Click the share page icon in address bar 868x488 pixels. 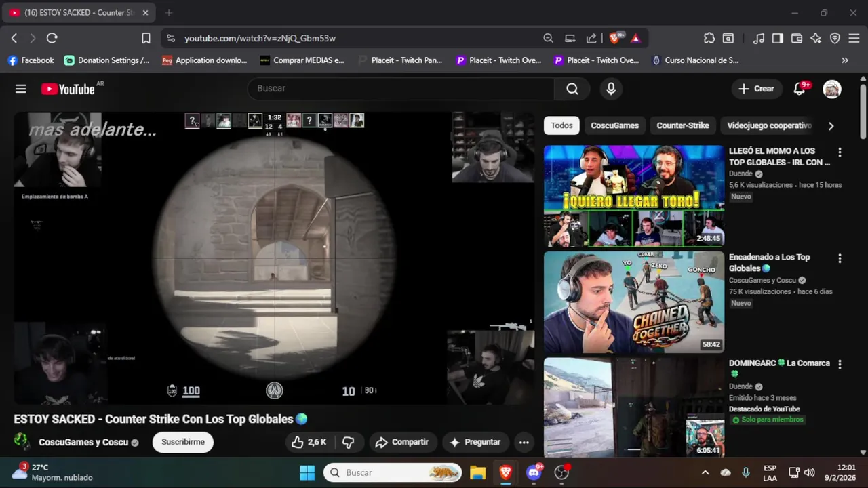(591, 38)
